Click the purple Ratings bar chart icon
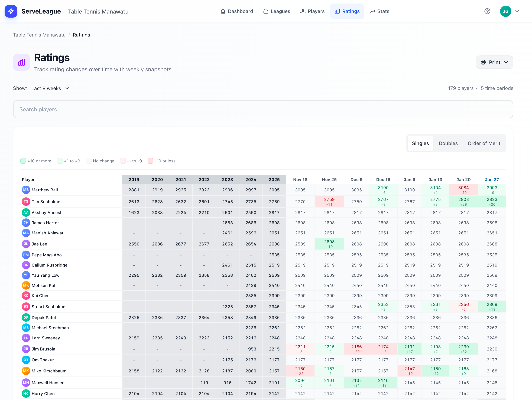Screen dimensions: 532x400 point(21,62)
